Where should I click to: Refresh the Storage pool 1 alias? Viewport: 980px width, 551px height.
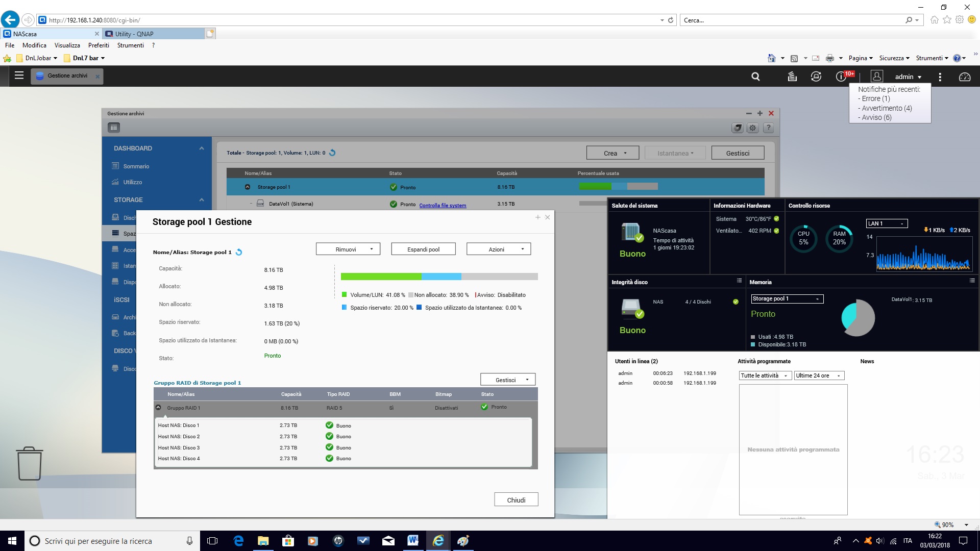[x=239, y=252]
